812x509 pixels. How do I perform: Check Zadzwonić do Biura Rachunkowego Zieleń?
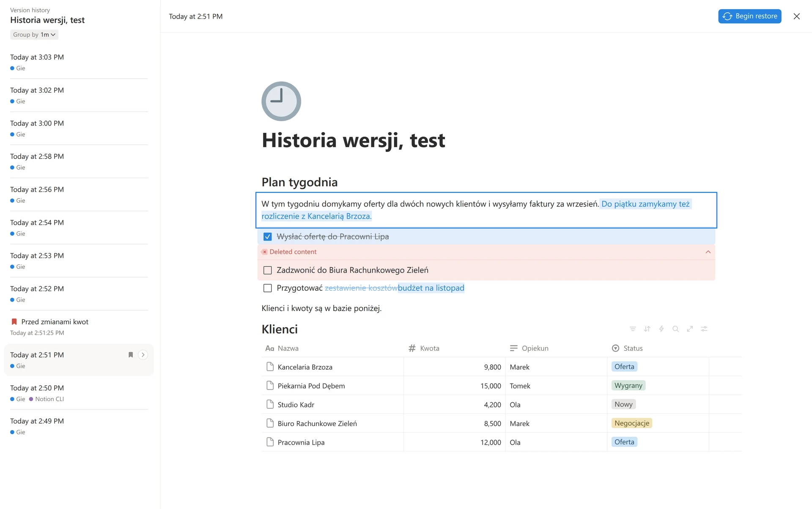tap(268, 270)
